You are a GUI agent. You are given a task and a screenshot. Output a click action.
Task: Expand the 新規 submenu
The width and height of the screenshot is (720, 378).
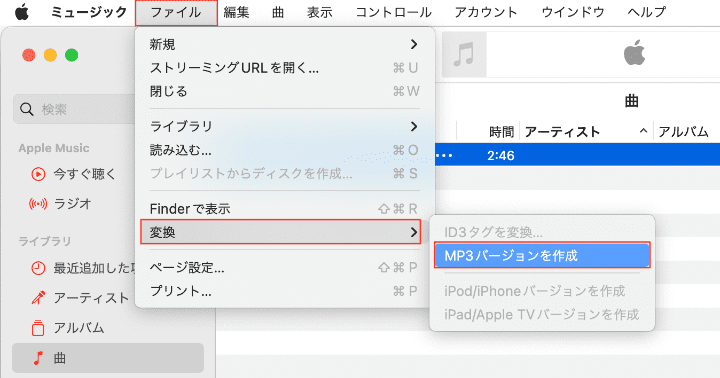click(x=284, y=44)
